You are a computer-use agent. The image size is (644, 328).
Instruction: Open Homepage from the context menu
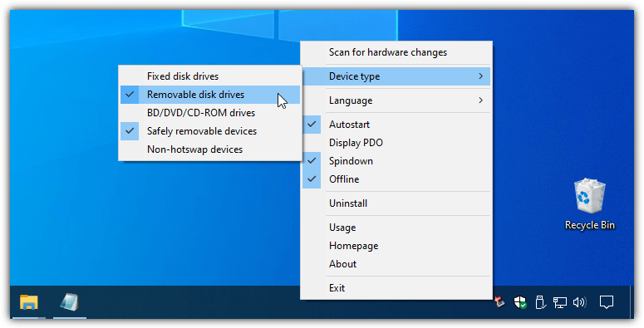point(396,246)
